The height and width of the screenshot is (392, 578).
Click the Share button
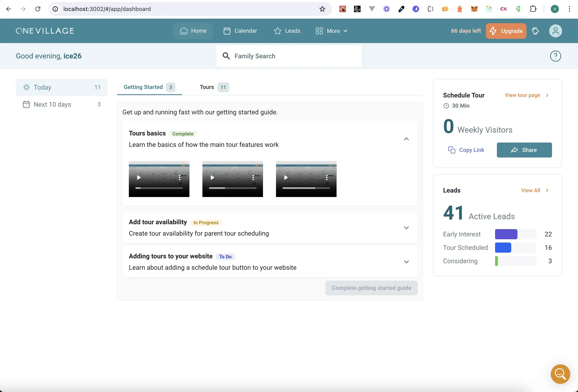coord(524,150)
